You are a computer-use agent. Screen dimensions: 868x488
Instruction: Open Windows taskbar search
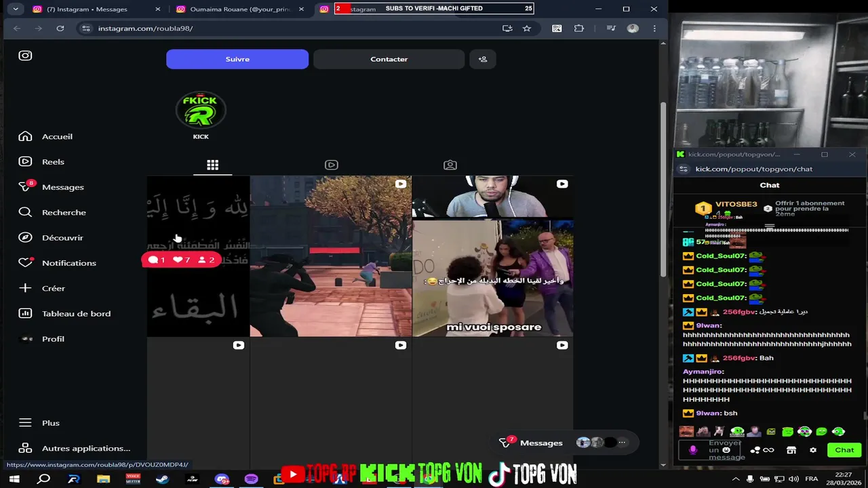[44, 479]
